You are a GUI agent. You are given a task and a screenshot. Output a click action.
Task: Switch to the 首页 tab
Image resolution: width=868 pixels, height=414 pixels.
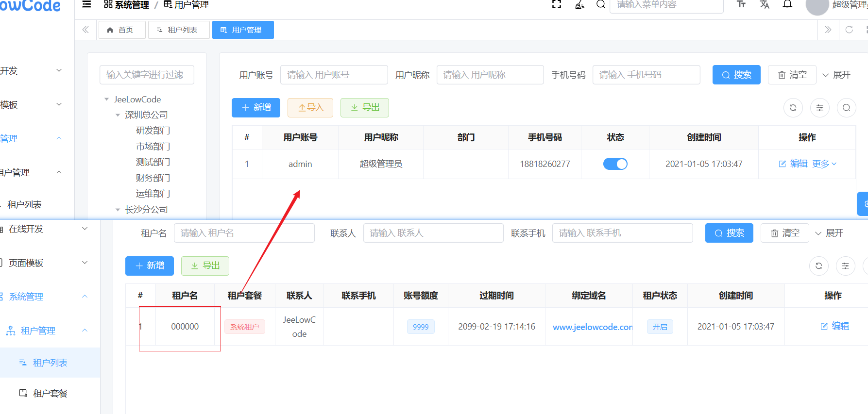pos(122,30)
